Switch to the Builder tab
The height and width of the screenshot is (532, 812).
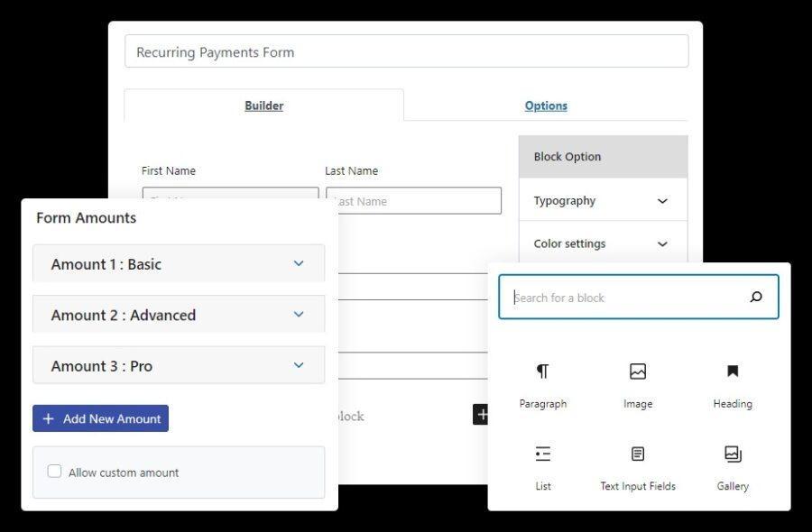pyautogui.click(x=263, y=105)
